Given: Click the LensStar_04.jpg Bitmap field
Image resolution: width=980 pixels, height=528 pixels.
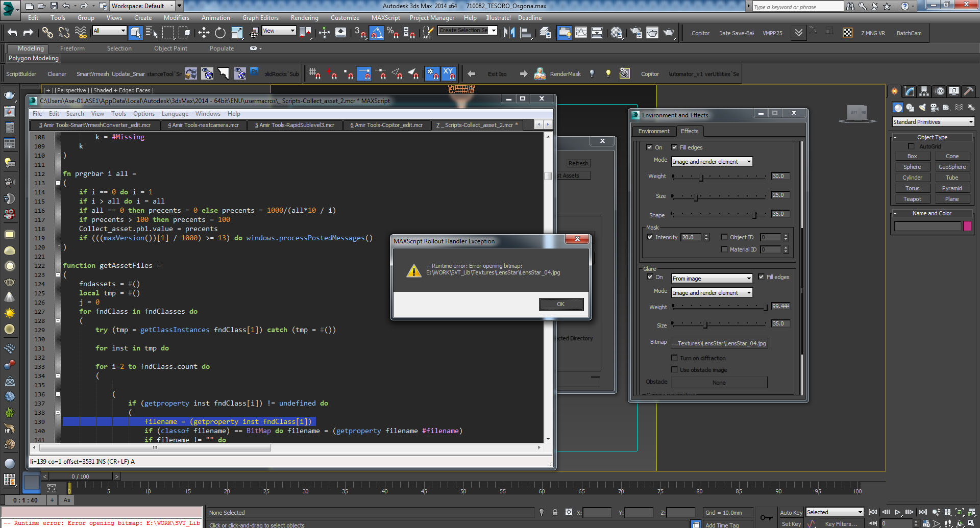Looking at the screenshot, I should 719,343.
